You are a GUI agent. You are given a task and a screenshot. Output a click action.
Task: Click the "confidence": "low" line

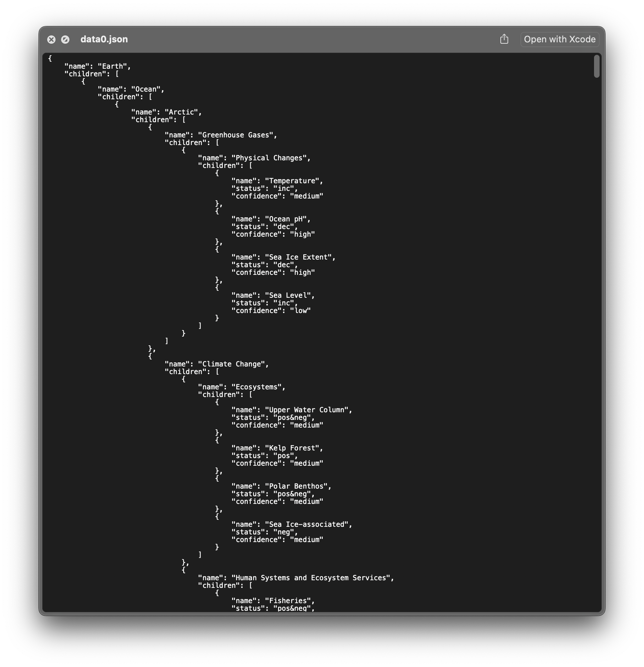[271, 311]
